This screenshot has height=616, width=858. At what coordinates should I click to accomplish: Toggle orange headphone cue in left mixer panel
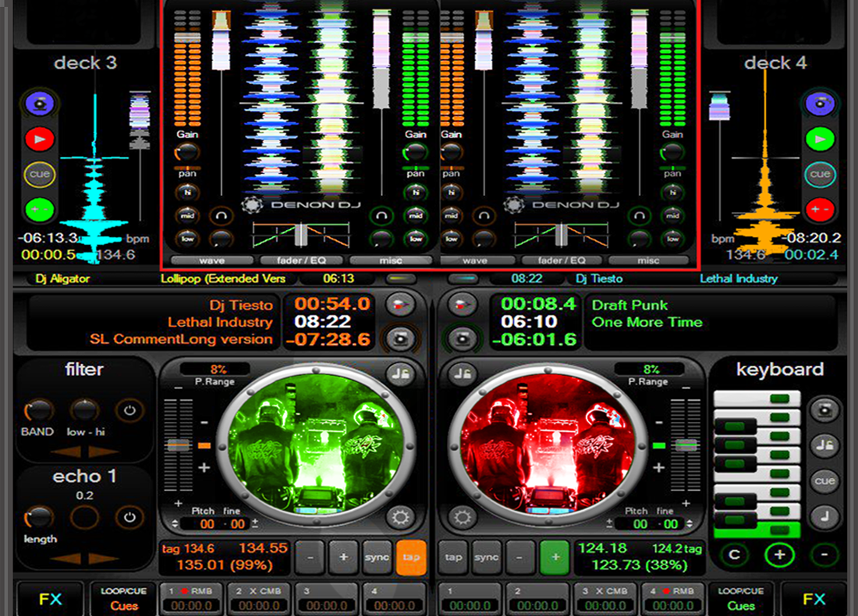[x=221, y=215]
